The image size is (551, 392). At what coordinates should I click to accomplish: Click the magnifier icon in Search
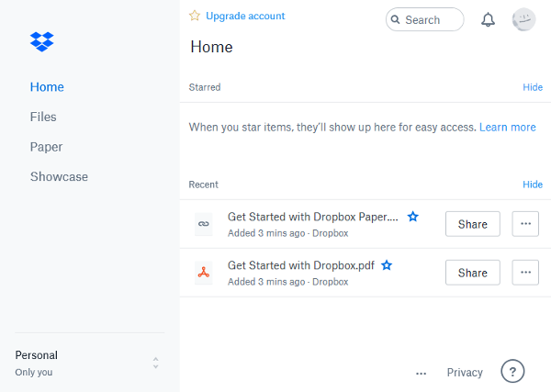click(x=395, y=19)
